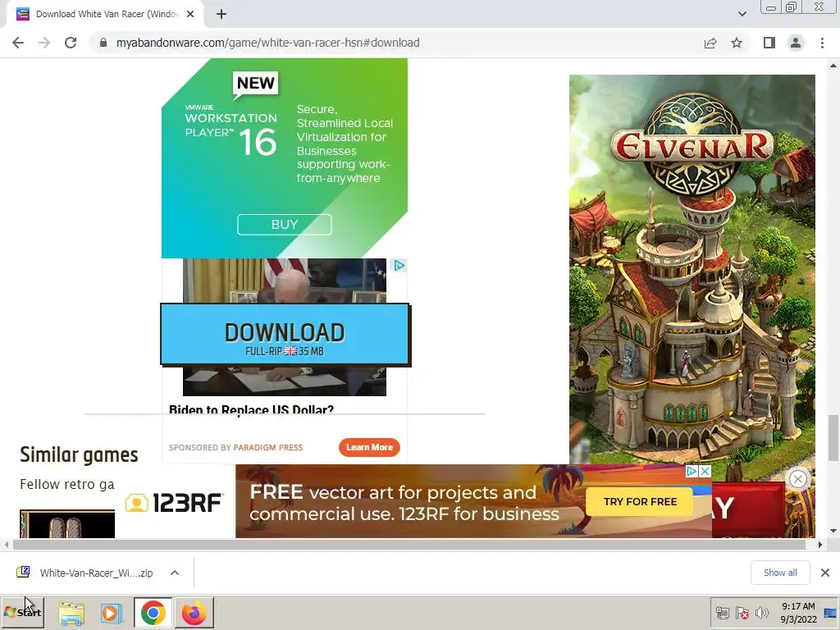The height and width of the screenshot is (630, 840).
Task: Open the volume tray icon
Action: coord(761,613)
